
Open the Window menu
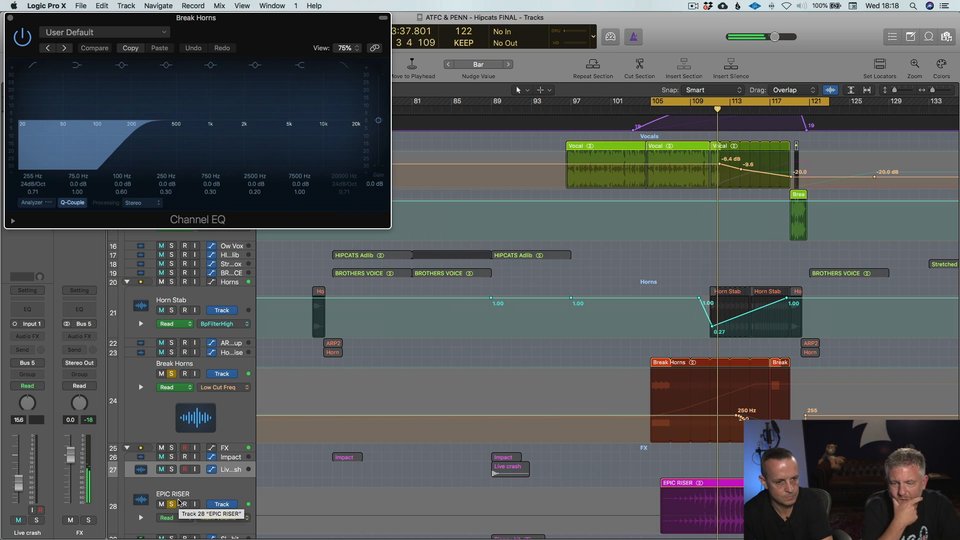point(272,6)
